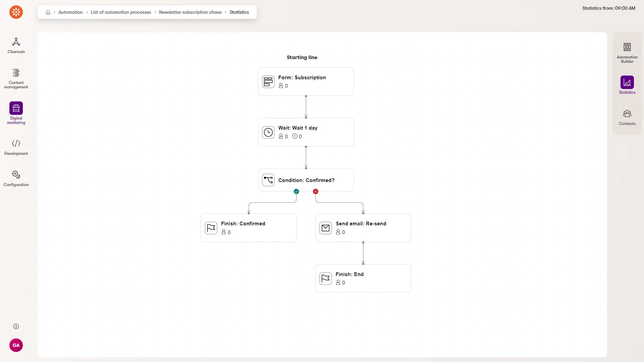Select Digital marketing in sidebar
Viewport: 644px width, 362px height.
(16, 113)
